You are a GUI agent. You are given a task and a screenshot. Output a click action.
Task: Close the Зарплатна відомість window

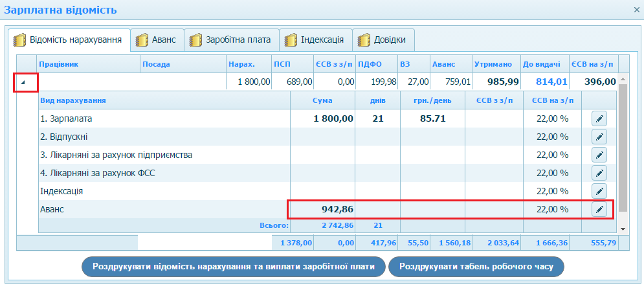tap(636, 10)
